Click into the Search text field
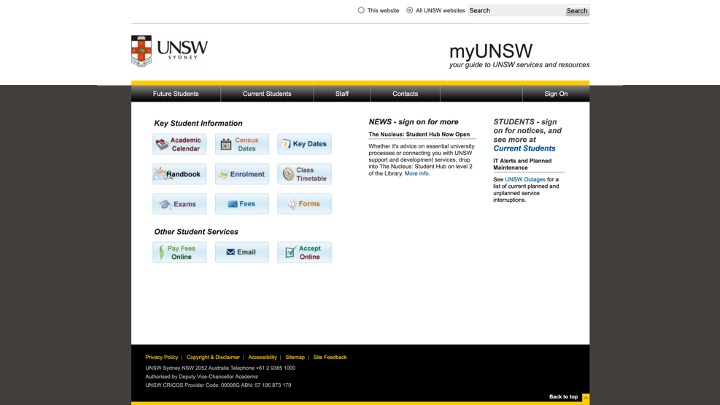 tap(517, 11)
